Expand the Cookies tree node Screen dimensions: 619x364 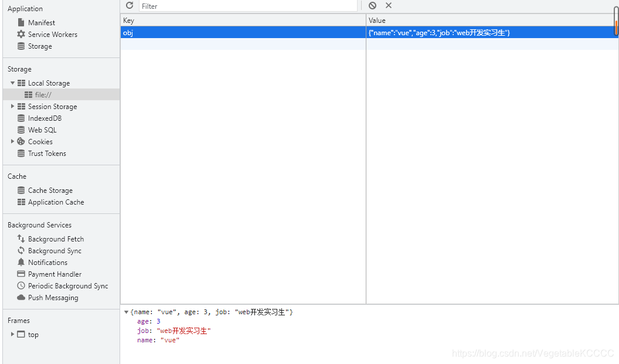pyautogui.click(x=12, y=141)
